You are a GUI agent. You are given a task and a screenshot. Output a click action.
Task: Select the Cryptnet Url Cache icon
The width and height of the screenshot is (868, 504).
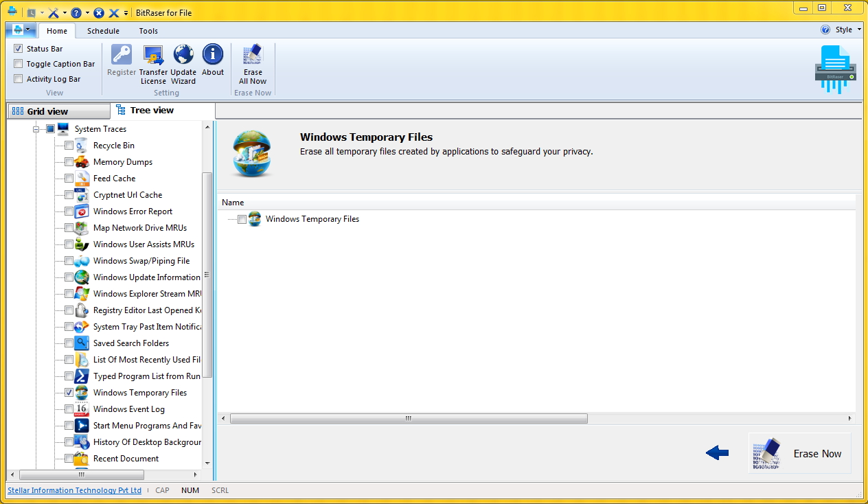coord(82,194)
